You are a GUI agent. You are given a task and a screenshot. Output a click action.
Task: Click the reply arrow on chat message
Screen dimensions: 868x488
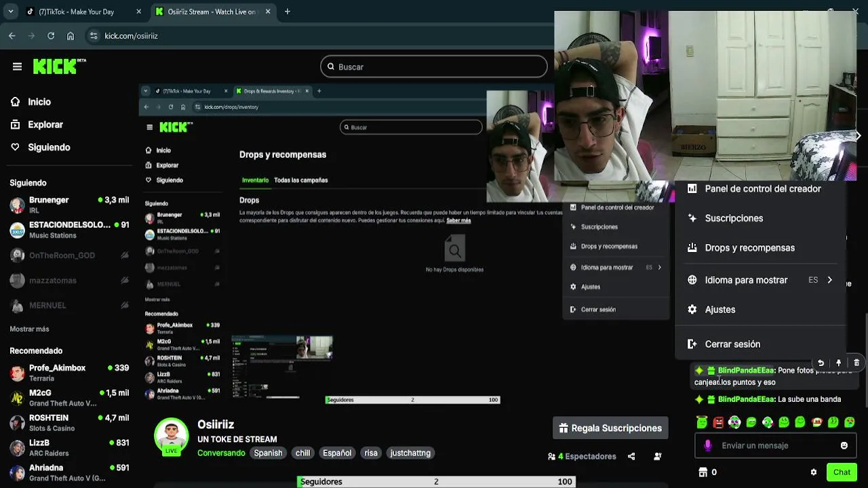click(x=821, y=363)
